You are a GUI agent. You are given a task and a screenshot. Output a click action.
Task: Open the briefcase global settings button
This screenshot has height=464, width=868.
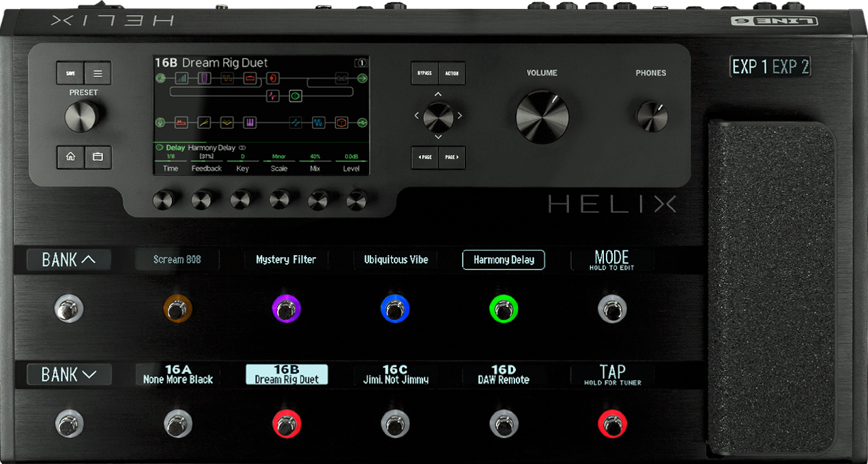tap(98, 156)
